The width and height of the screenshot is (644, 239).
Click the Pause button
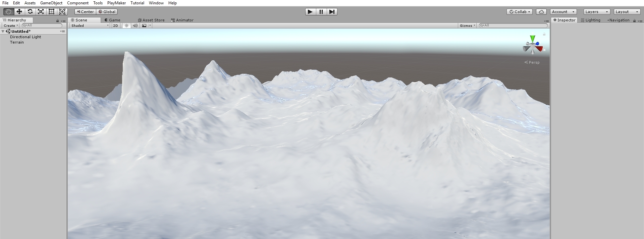(321, 12)
